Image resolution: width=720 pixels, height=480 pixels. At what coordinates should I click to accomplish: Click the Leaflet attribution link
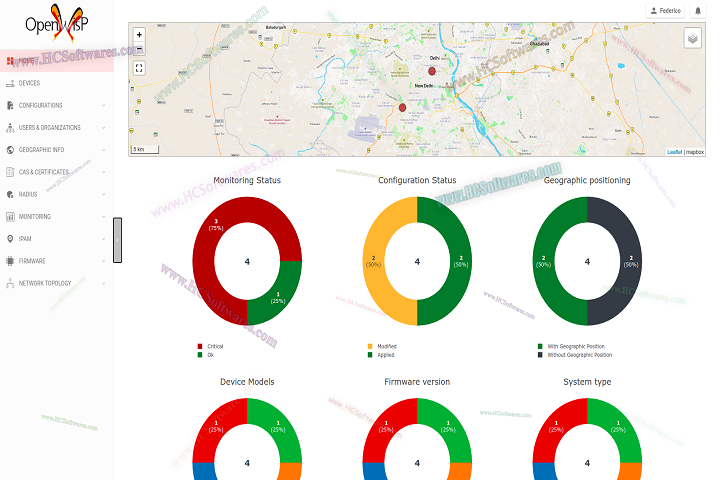coord(675,152)
